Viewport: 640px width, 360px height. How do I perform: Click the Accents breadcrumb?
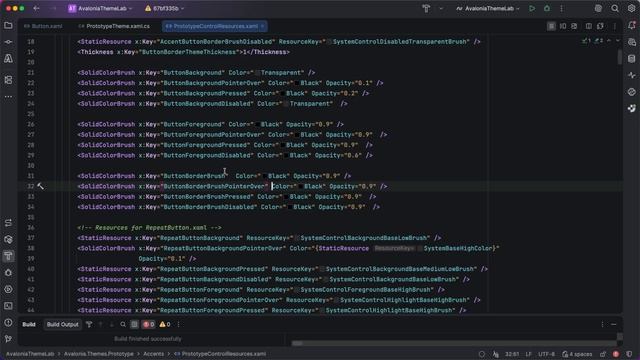coord(153,354)
